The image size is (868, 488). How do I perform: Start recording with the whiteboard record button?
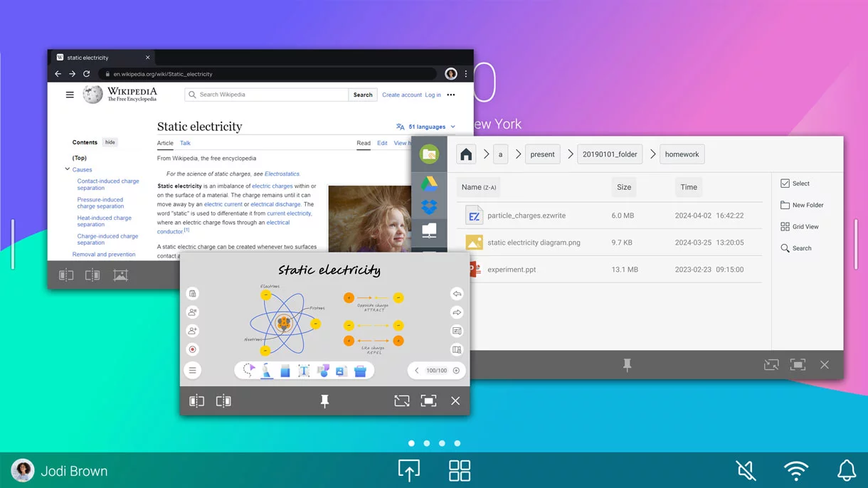click(192, 349)
